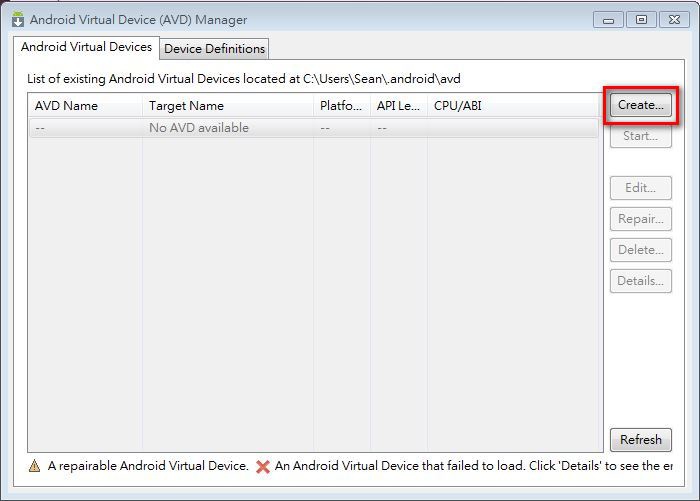700x501 pixels.
Task: Minimize the AVD Manager window
Action: [609, 19]
